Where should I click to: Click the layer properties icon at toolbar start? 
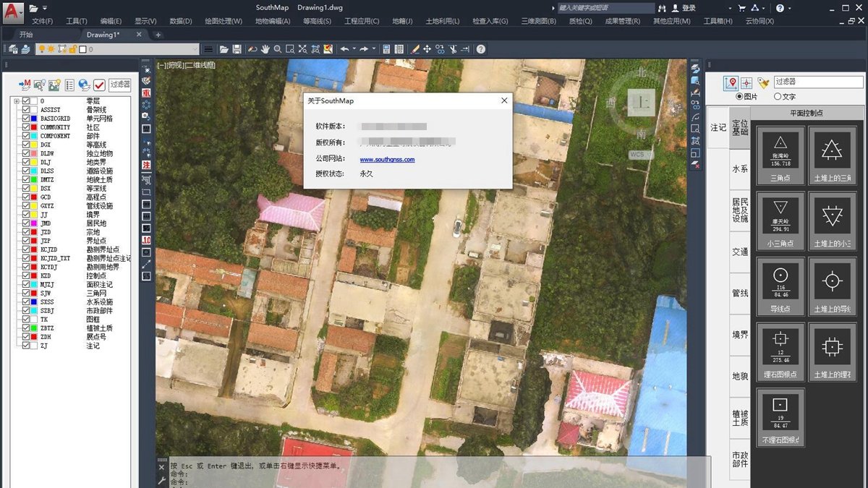pyautogui.click(x=13, y=49)
